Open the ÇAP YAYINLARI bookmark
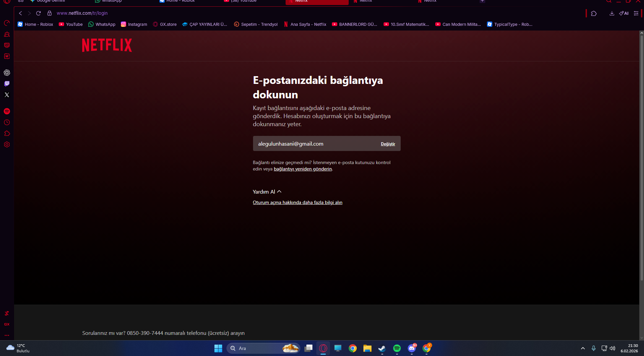 [x=205, y=24]
